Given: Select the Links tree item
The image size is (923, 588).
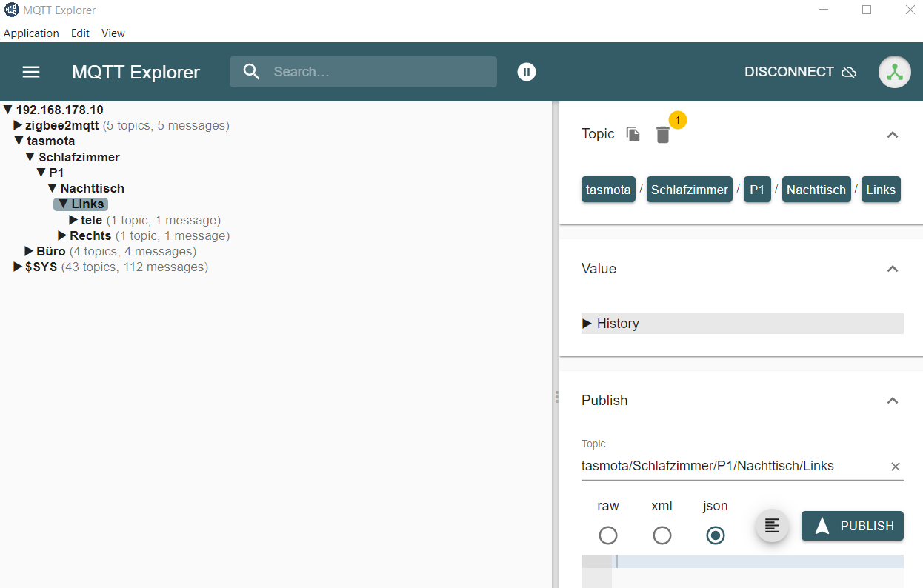Looking at the screenshot, I should [81, 204].
